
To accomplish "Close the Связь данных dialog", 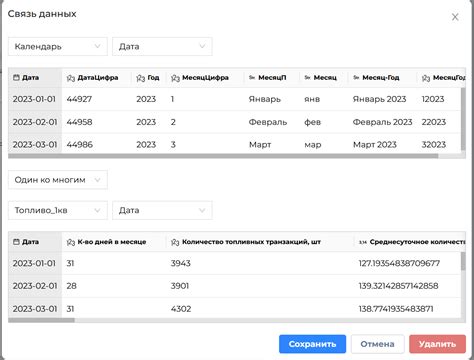I will 455,17.
